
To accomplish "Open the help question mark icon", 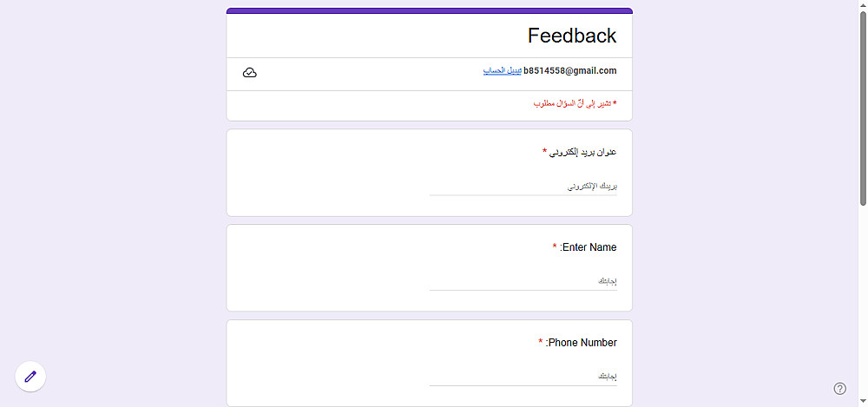I will click(839, 388).
